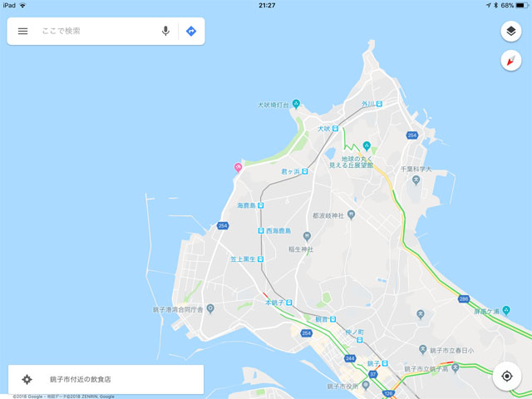This screenshot has width=532, height=399.
Task: Tap the microphone voice search icon
Action: pos(165,32)
